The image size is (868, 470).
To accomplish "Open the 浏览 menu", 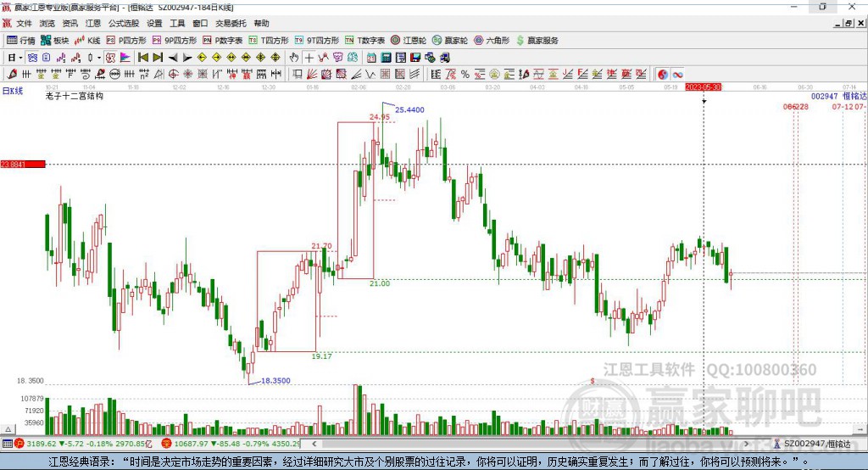I will pyautogui.click(x=47, y=23).
